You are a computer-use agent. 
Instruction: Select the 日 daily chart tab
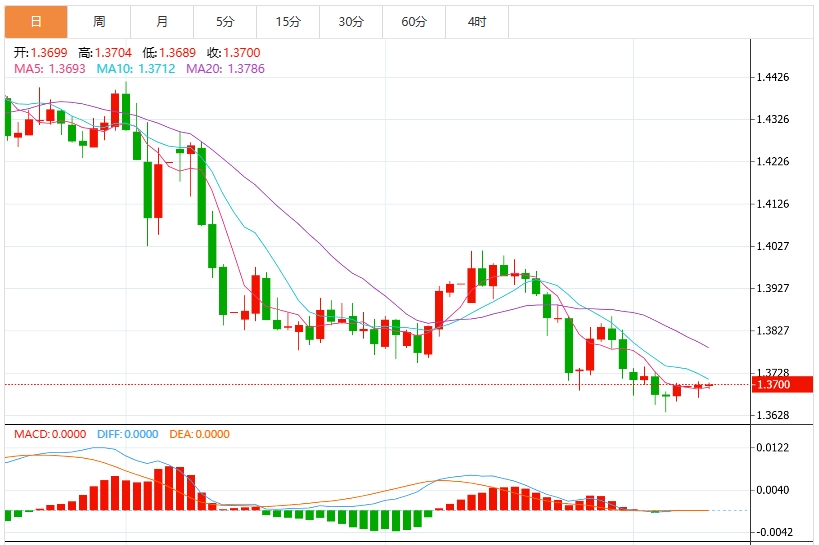pyautogui.click(x=36, y=22)
